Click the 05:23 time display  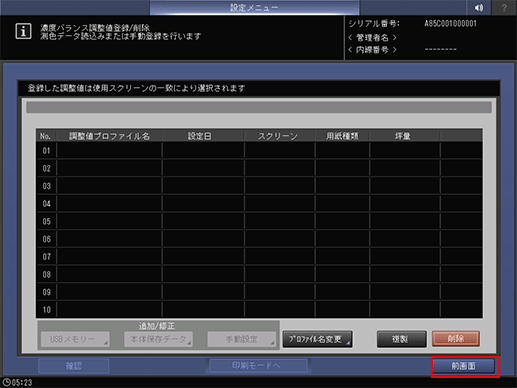pos(22,383)
